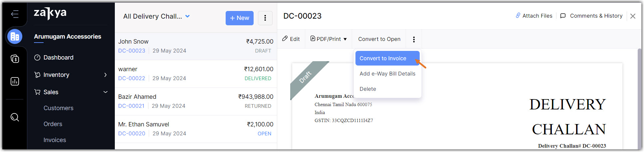Open the list's three-dot options menu
This screenshot has width=644, height=152.
pyautogui.click(x=265, y=18)
